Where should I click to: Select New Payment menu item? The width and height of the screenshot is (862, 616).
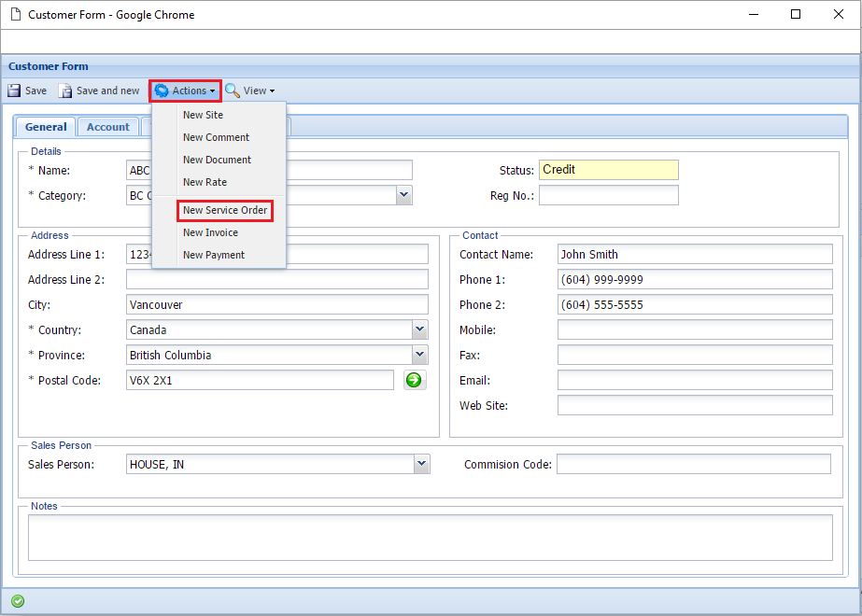pyautogui.click(x=214, y=256)
